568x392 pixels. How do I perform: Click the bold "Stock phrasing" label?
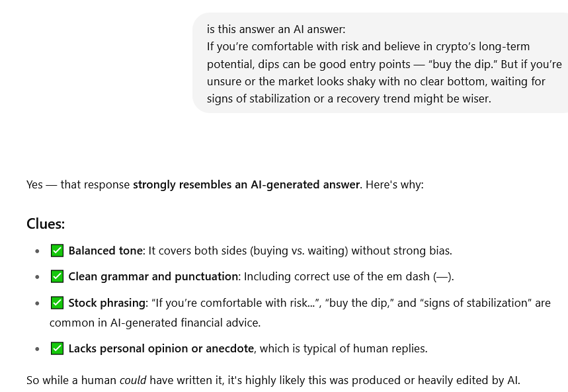point(107,303)
